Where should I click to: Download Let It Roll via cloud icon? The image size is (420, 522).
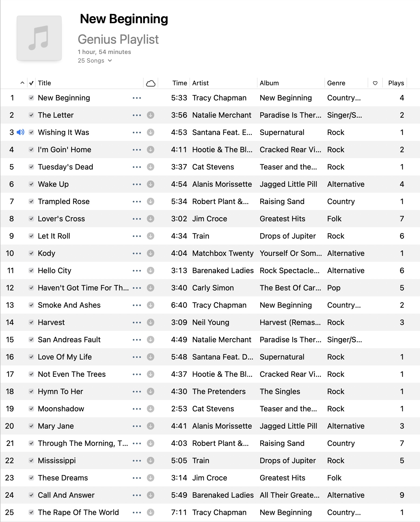click(151, 236)
